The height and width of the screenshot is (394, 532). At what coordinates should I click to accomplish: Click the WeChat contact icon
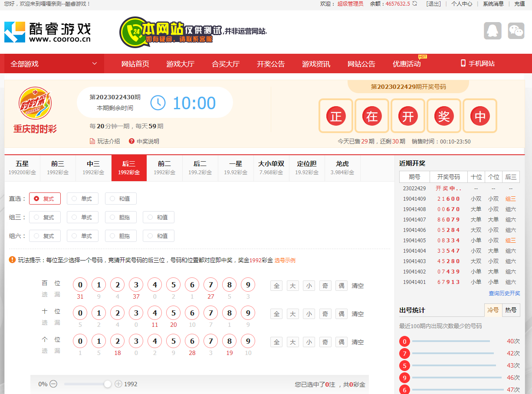(x=516, y=31)
